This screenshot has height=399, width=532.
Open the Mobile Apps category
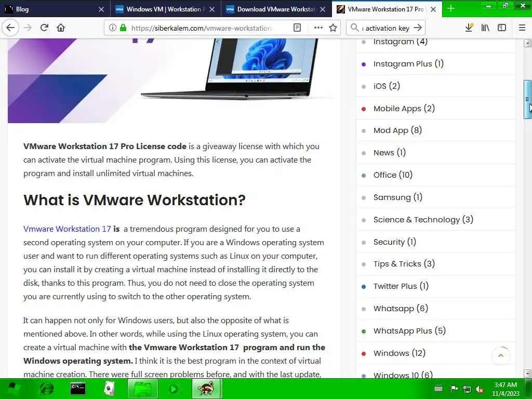tap(404, 109)
